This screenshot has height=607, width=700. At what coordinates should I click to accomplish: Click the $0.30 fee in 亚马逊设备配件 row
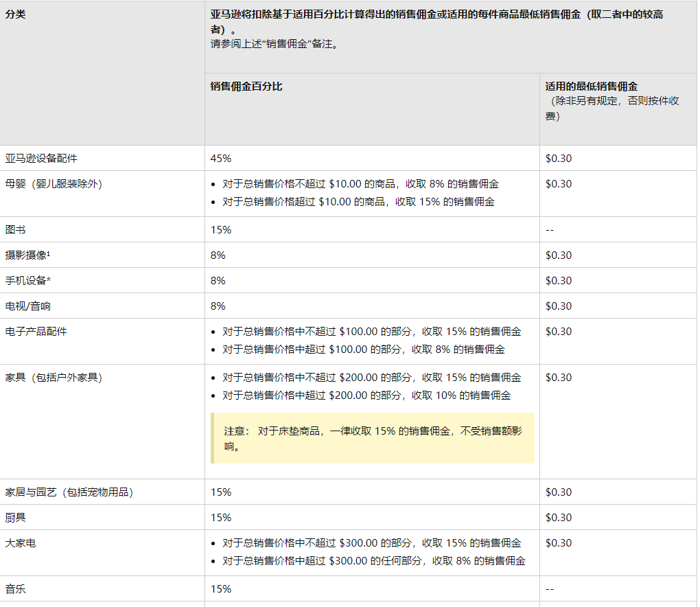tap(559, 158)
